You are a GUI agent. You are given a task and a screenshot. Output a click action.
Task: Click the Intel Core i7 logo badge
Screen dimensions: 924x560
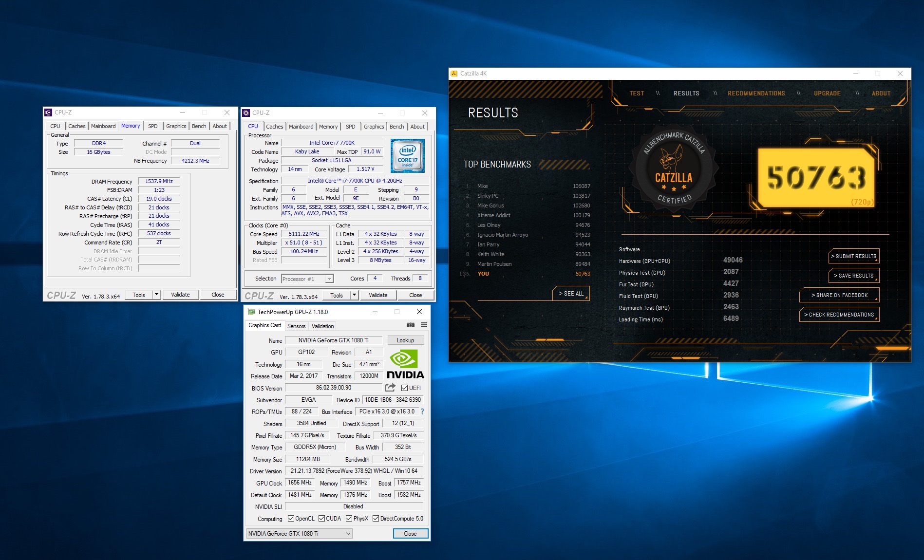[408, 156]
